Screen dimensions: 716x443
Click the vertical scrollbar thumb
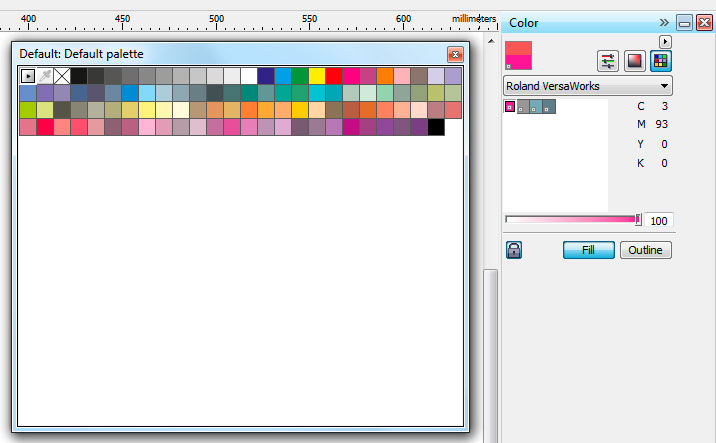490,355
